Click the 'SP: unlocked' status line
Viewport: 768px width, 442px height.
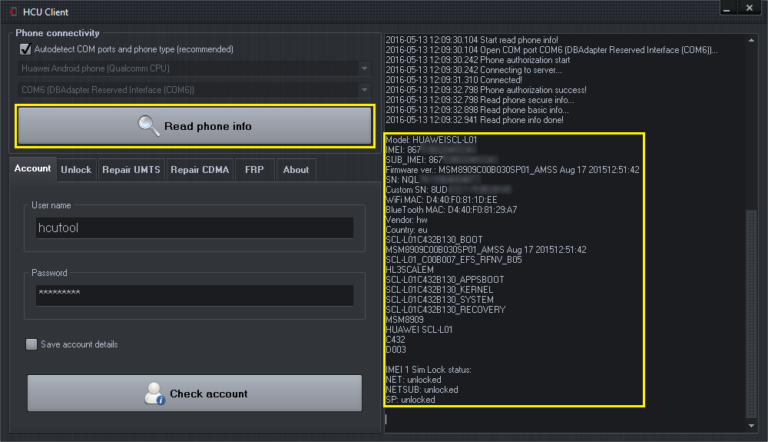point(410,400)
